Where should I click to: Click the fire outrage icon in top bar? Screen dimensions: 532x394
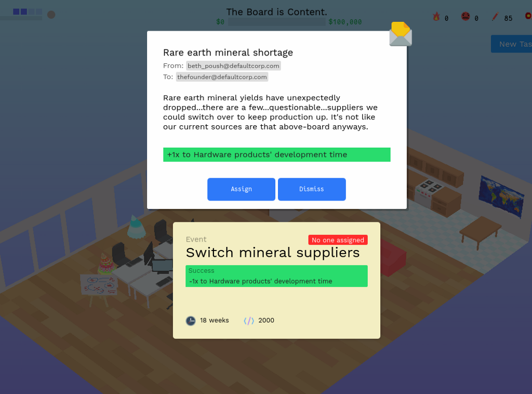436,16
